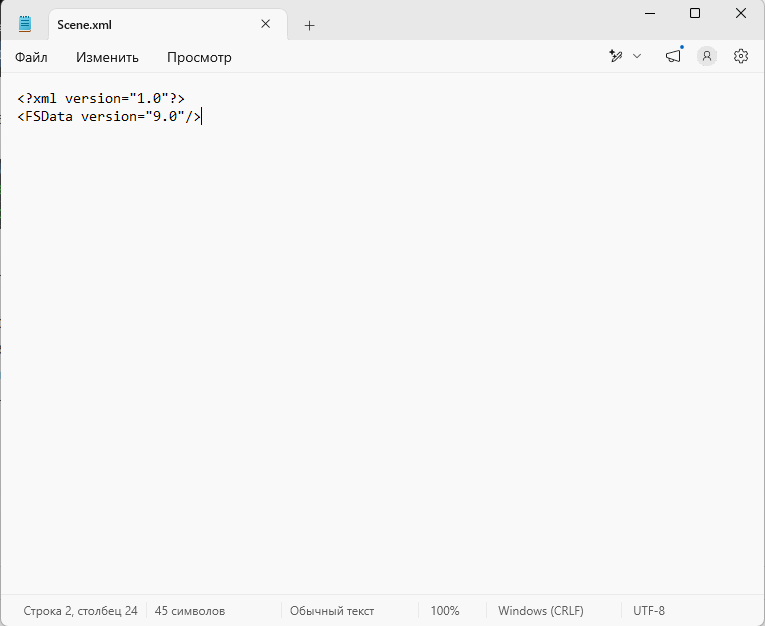Screen dimensions: 765x626
Task: Open the megaphone notifications icon
Action: pyautogui.click(x=673, y=56)
